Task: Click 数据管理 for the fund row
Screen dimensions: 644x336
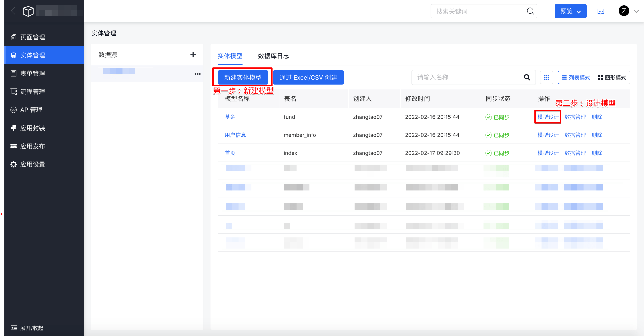Action: (575, 117)
